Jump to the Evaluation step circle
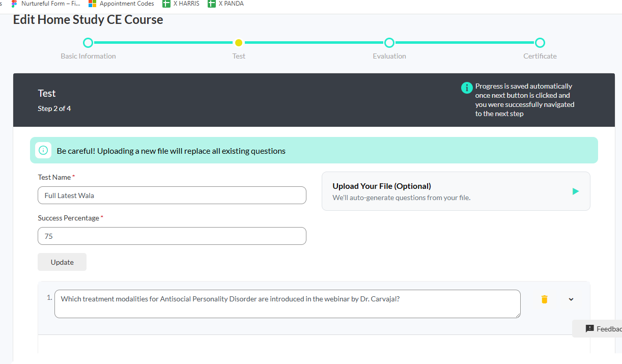Screen dimensions: 622x364 389,43
